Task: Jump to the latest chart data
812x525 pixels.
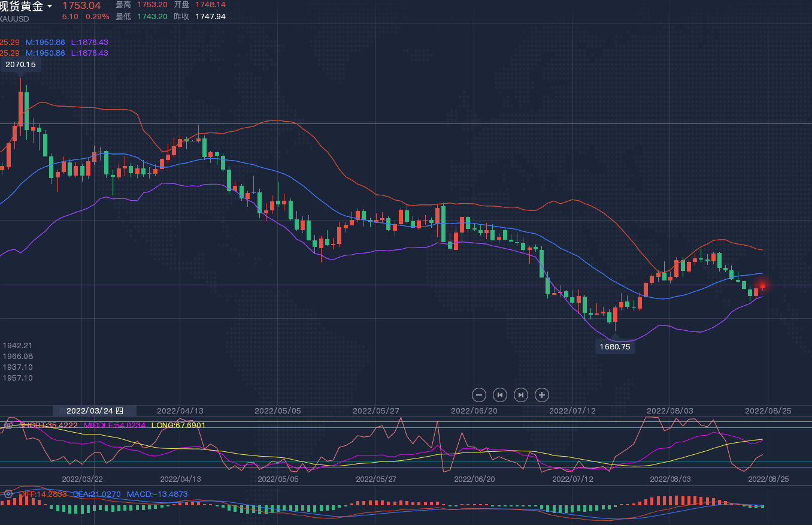Action: click(x=521, y=394)
